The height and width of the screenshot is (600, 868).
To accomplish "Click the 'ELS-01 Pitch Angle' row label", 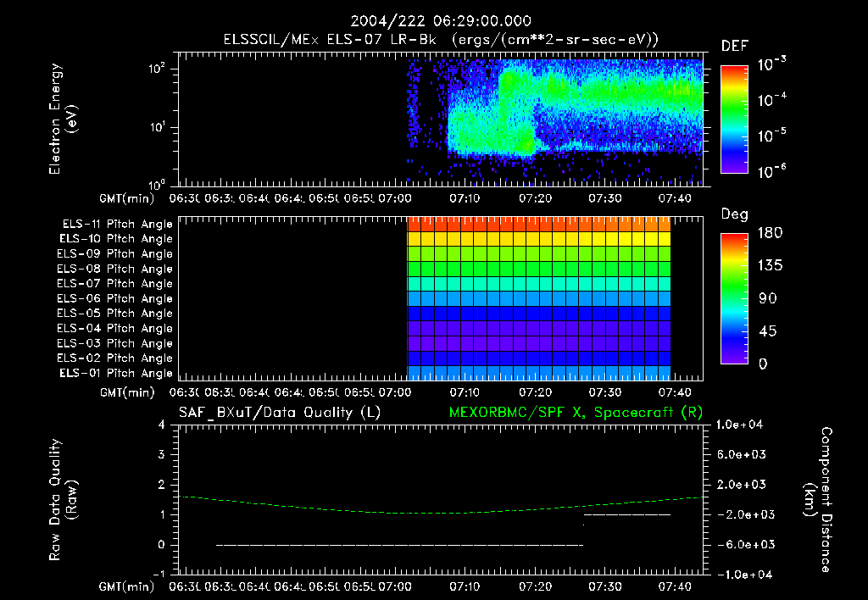I will tap(116, 373).
